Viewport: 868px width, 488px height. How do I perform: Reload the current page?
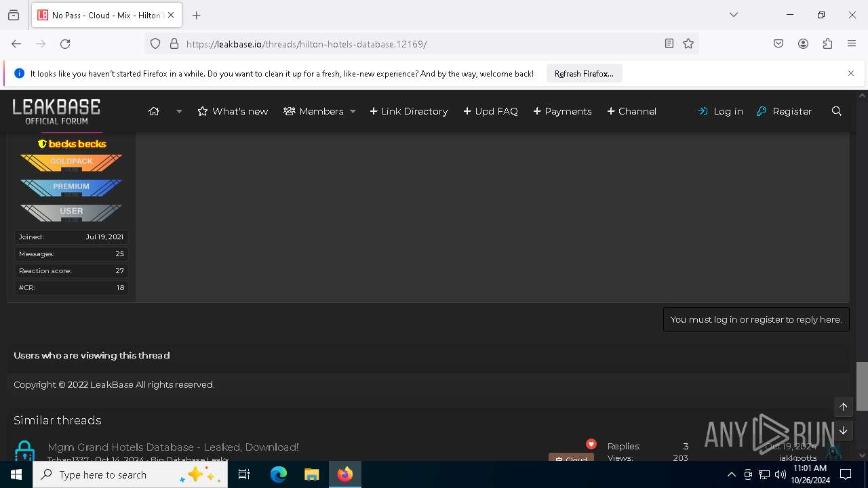tap(65, 43)
